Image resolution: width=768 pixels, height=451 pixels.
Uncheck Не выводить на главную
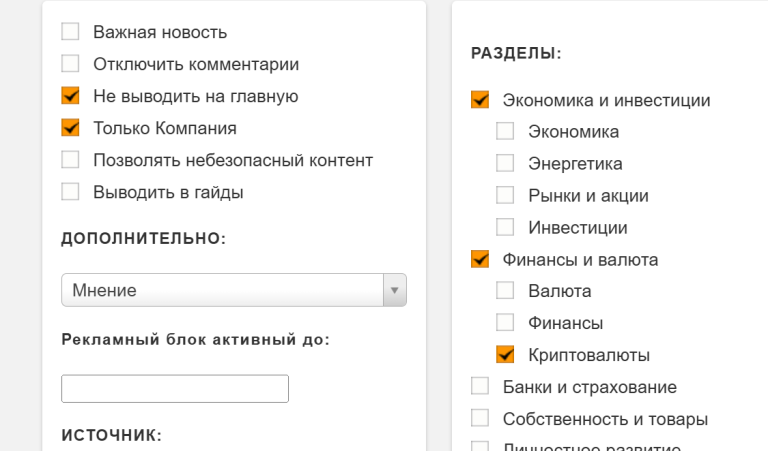[70, 95]
